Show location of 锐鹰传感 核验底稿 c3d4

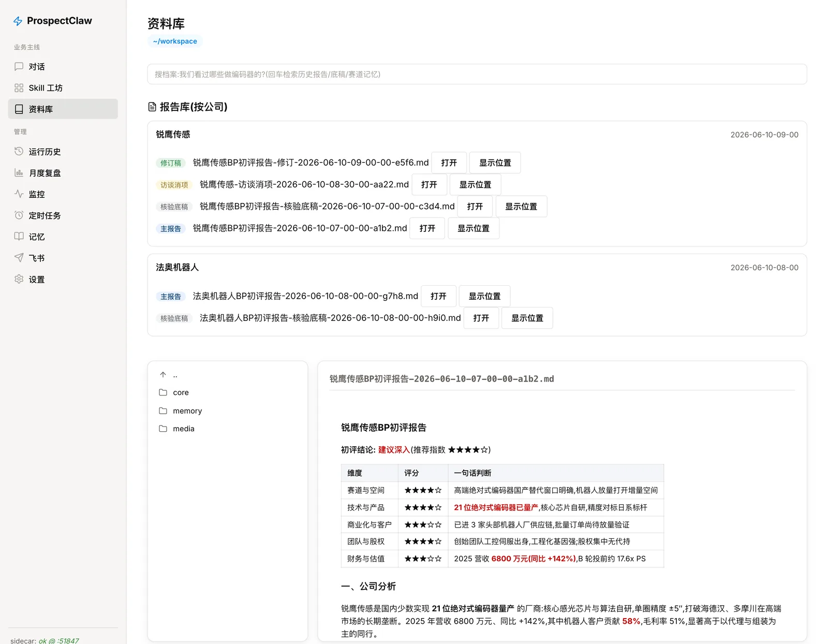pos(521,206)
